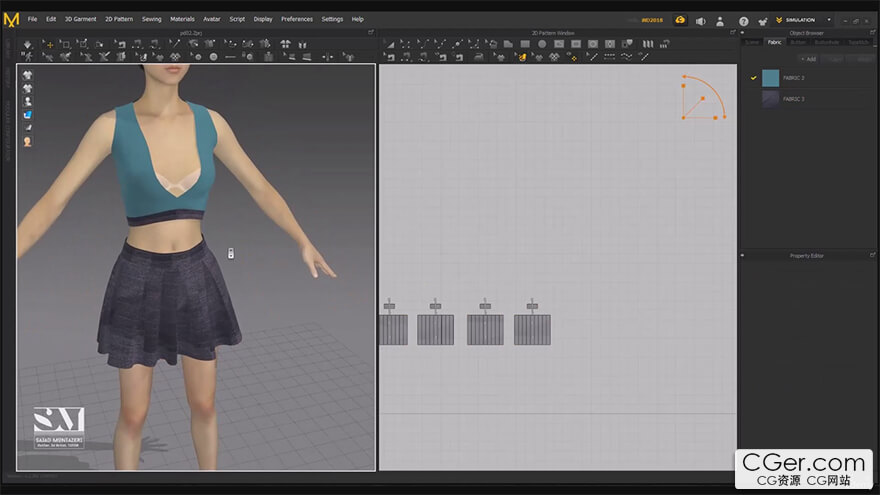Click the orange avatar head icon in viewport
880x495 pixels.
click(x=27, y=141)
